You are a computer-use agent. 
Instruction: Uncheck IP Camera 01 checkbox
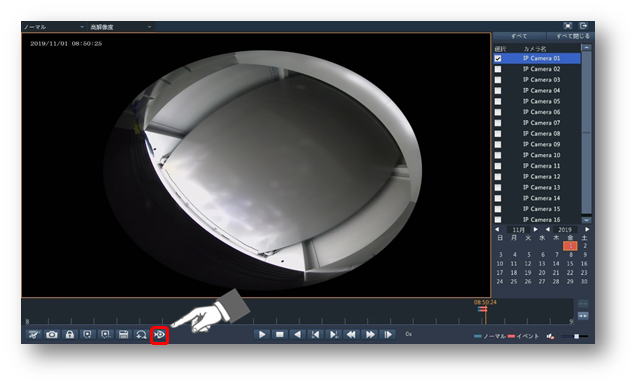[x=498, y=59]
